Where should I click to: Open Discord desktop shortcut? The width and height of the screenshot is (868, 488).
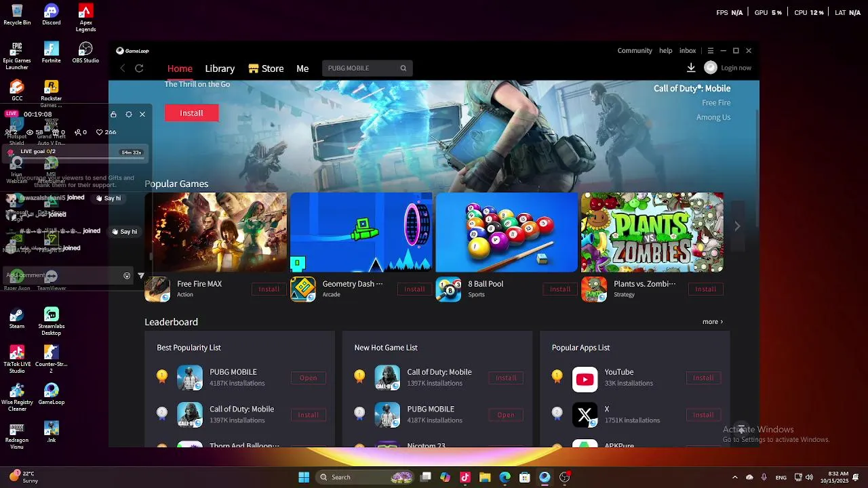pos(52,14)
